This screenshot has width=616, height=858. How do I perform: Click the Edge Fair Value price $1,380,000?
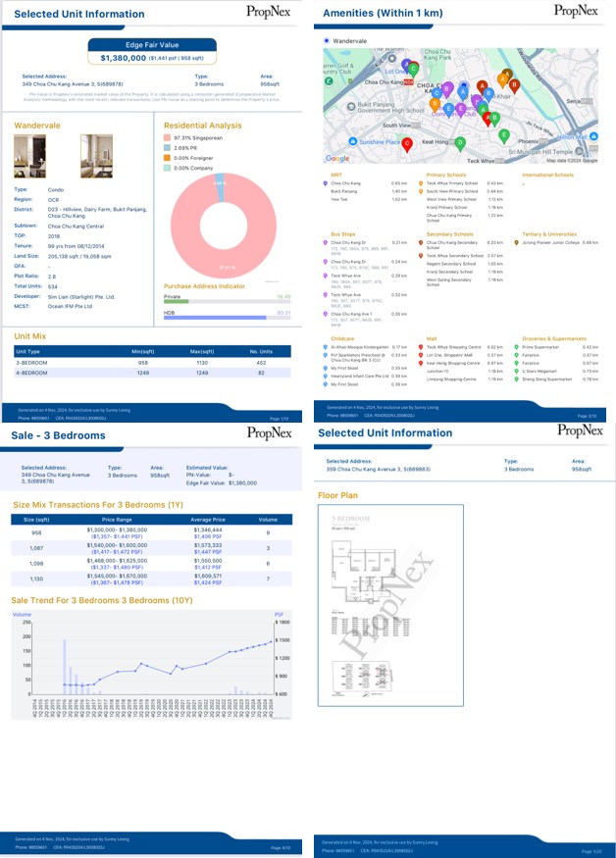tap(124, 58)
